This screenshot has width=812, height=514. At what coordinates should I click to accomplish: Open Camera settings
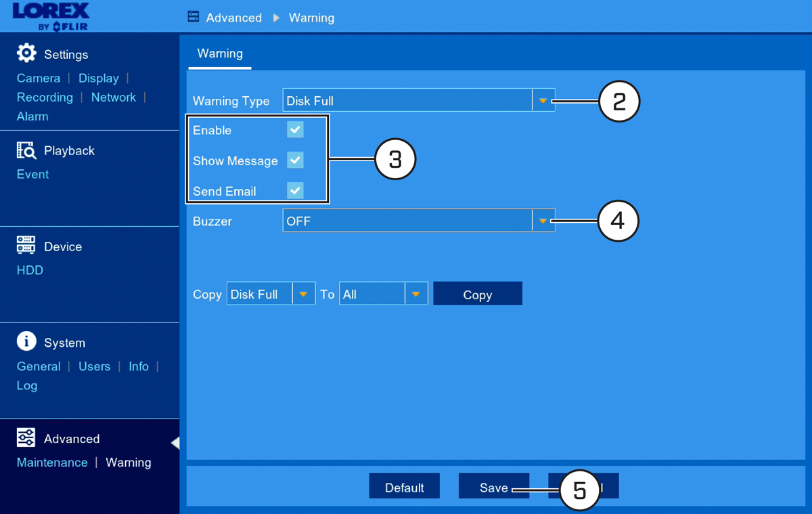pos(39,78)
